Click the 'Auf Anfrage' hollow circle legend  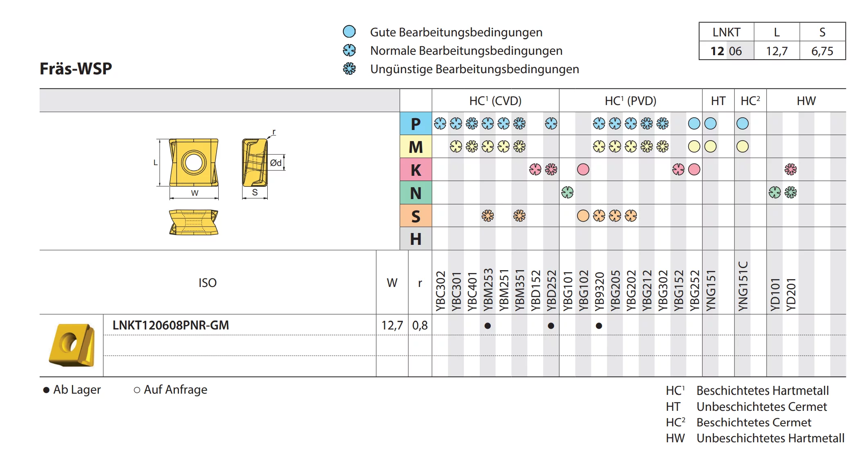137,390
